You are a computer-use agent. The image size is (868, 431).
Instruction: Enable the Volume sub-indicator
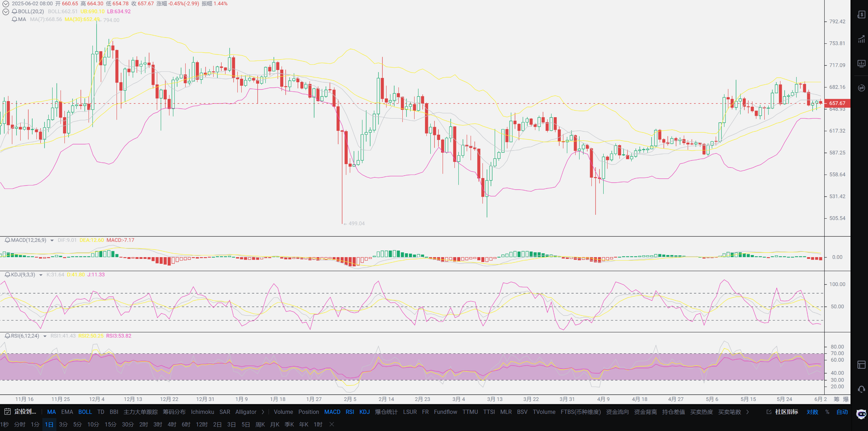click(x=283, y=412)
